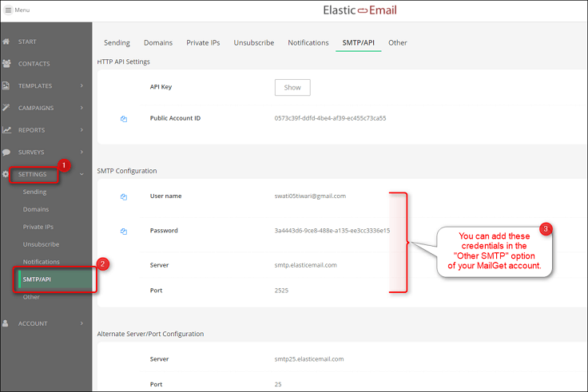Screen dimensions: 588x392
Task: Click the Settings gear icon
Action: (x=6, y=174)
